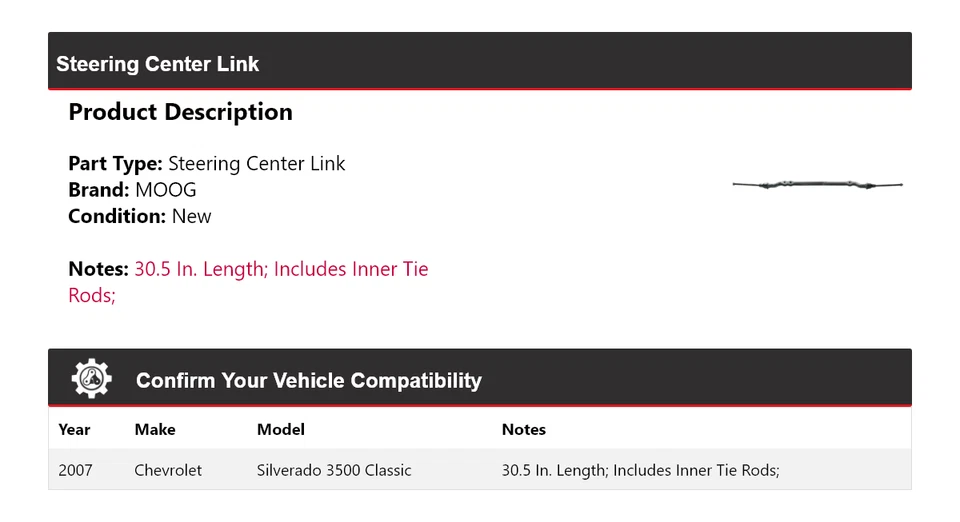Click the gear compatibility icon
This screenshot has height=522, width=960.
click(92, 379)
